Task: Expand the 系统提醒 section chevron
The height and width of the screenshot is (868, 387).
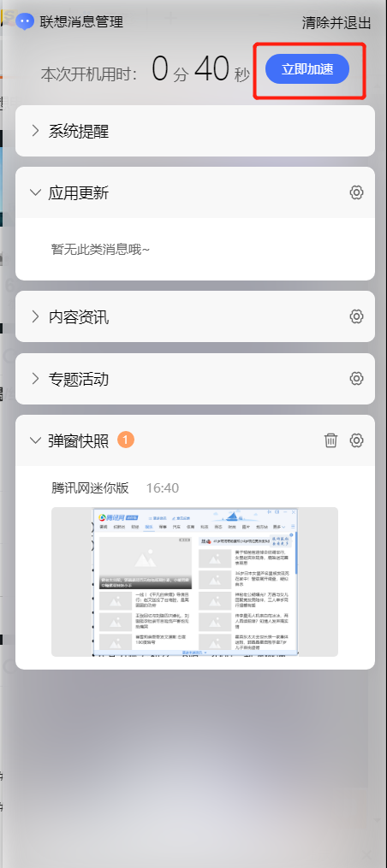Action: point(35,131)
